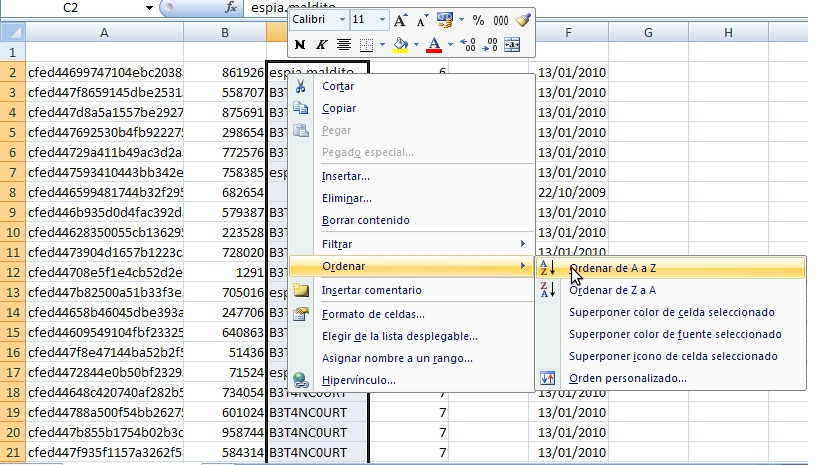Click cell with value 958744
This screenshot has width=815, height=465.
tap(225, 432)
